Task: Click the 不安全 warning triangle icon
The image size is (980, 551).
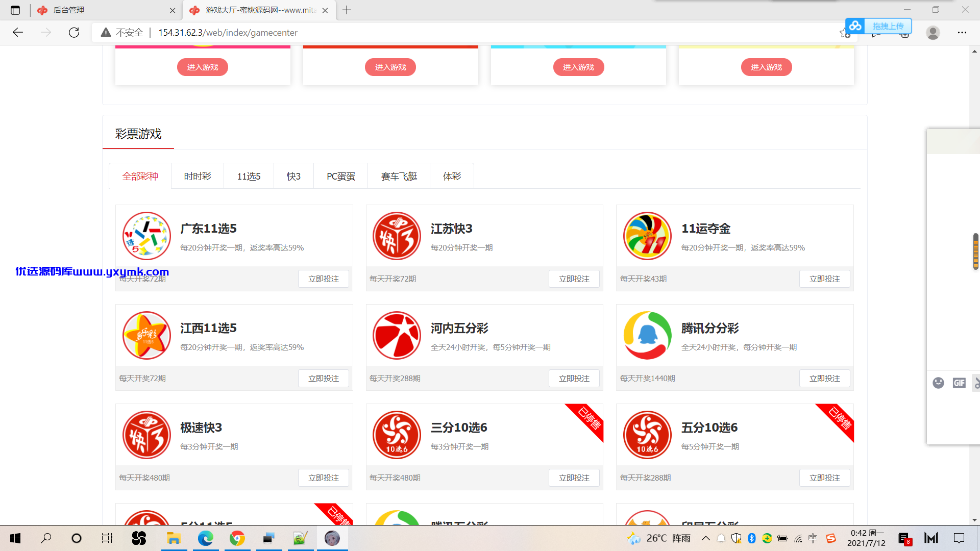Action: pyautogui.click(x=106, y=33)
